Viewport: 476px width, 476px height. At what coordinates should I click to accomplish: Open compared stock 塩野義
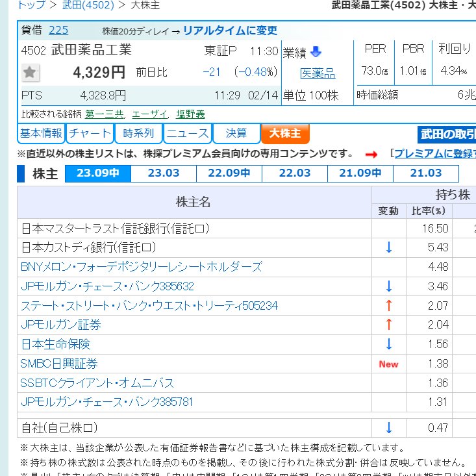click(x=190, y=114)
